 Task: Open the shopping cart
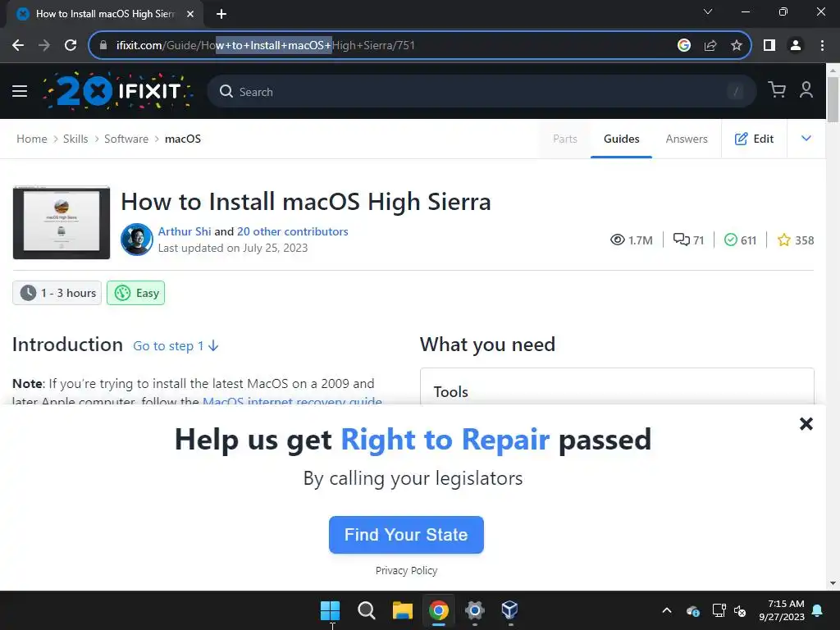777,89
